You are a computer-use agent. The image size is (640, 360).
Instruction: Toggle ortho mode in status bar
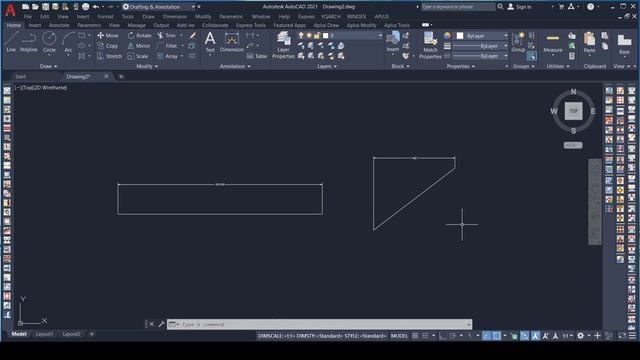443,336
